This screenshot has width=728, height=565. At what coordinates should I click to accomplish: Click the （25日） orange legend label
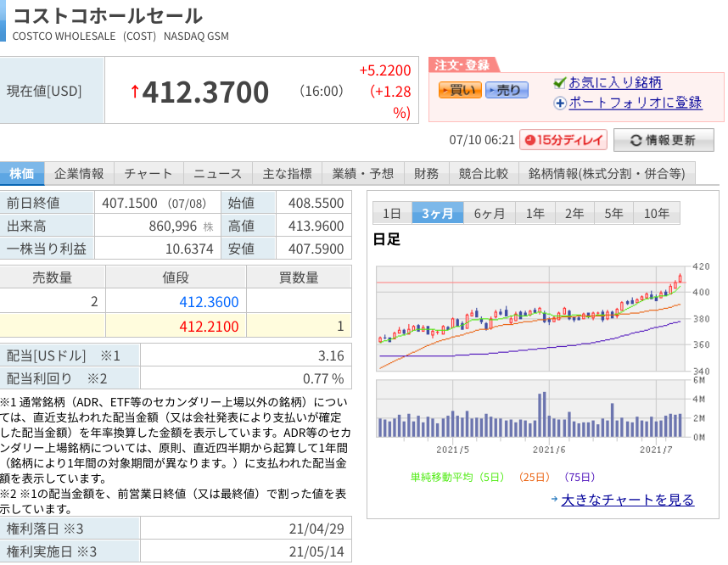point(534,478)
